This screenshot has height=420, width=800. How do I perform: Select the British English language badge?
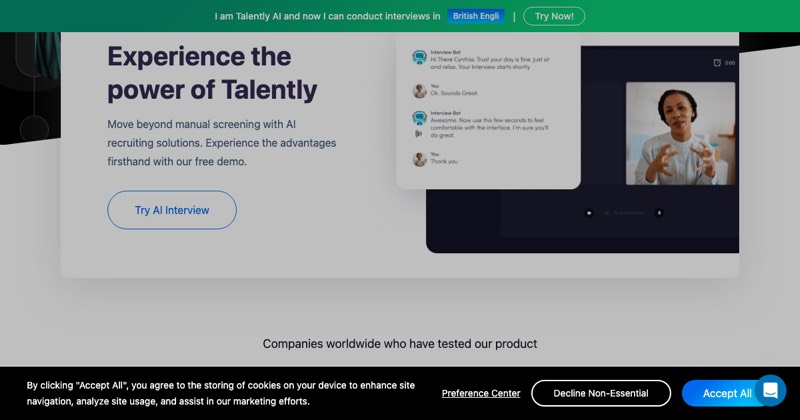click(x=476, y=16)
